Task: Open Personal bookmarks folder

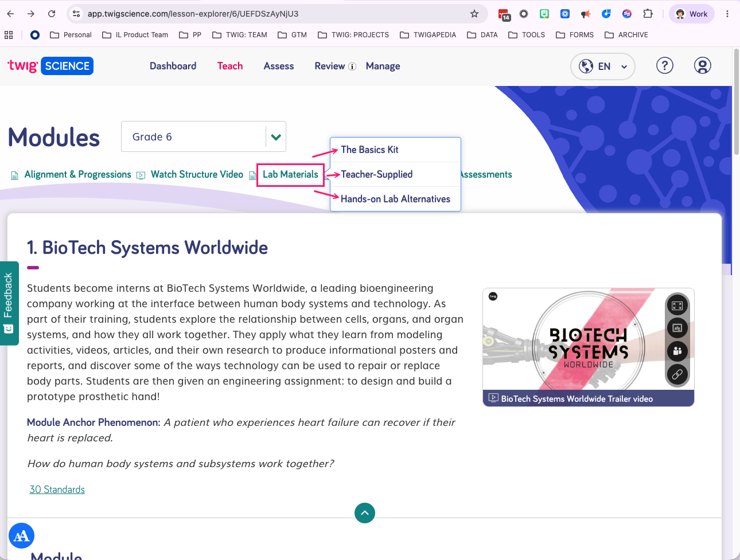Action: pyautogui.click(x=71, y=35)
